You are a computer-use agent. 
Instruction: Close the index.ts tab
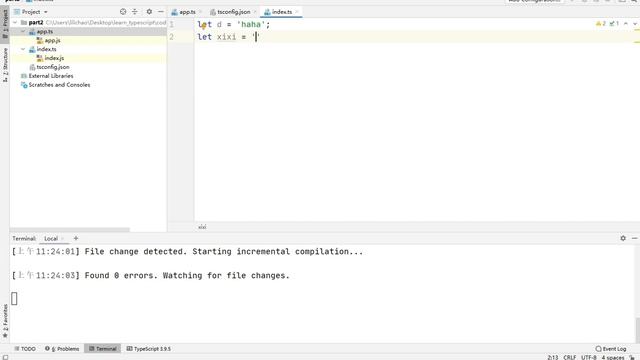(x=297, y=12)
